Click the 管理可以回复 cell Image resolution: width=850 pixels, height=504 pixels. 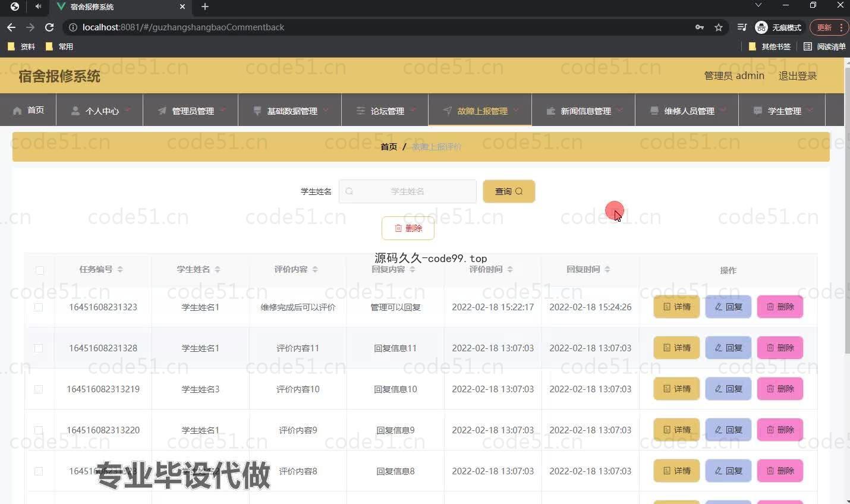tap(395, 307)
